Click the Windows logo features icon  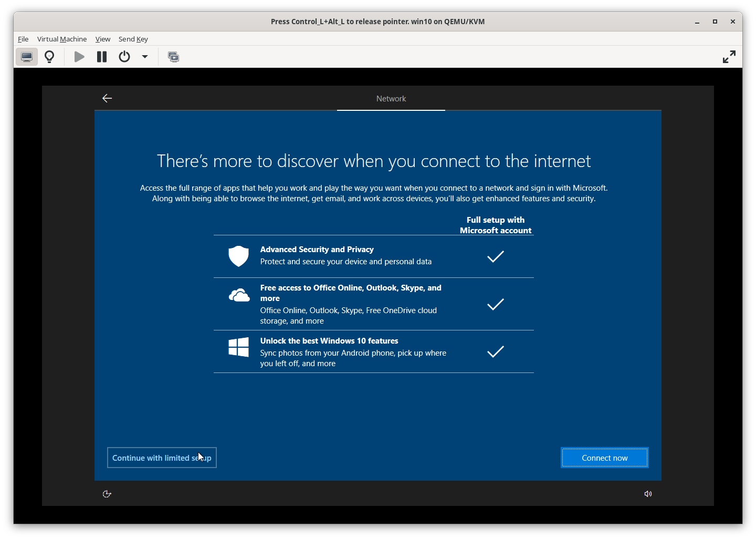[x=238, y=347]
